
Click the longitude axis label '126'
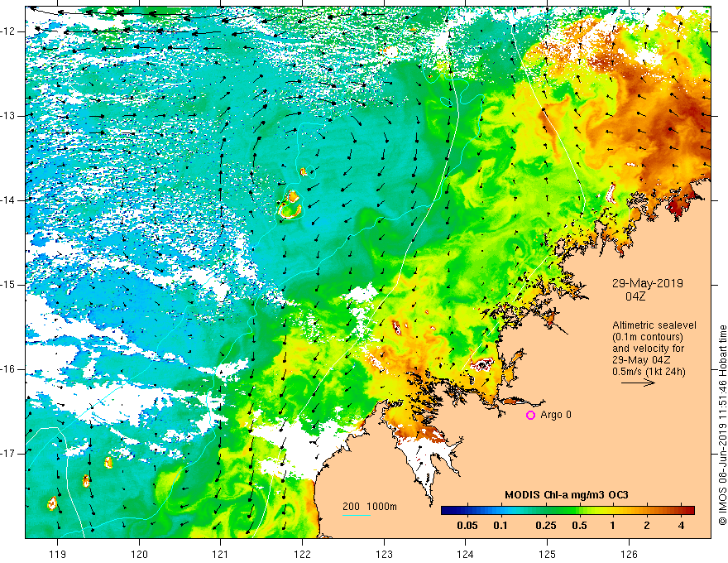(x=629, y=554)
